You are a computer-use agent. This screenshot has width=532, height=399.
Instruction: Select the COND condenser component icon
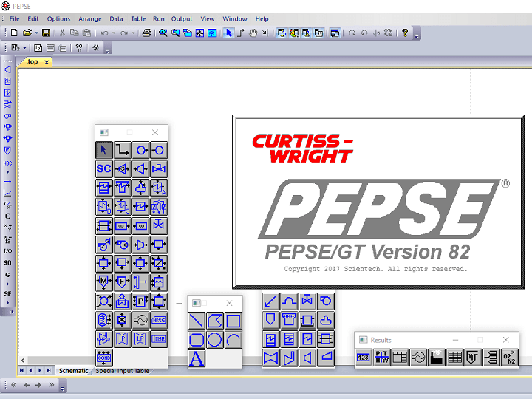pyautogui.click(x=104, y=358)
